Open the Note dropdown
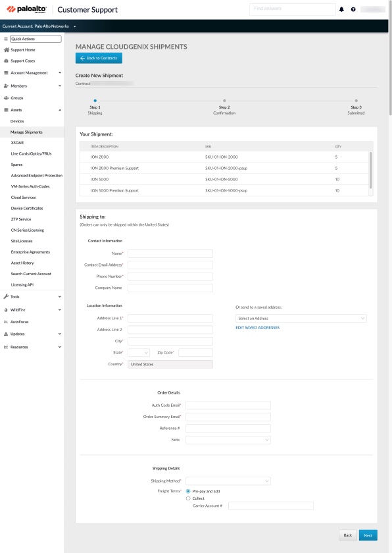Image resolution: width=392 pixels, height=553 pixels. point(228,440)
